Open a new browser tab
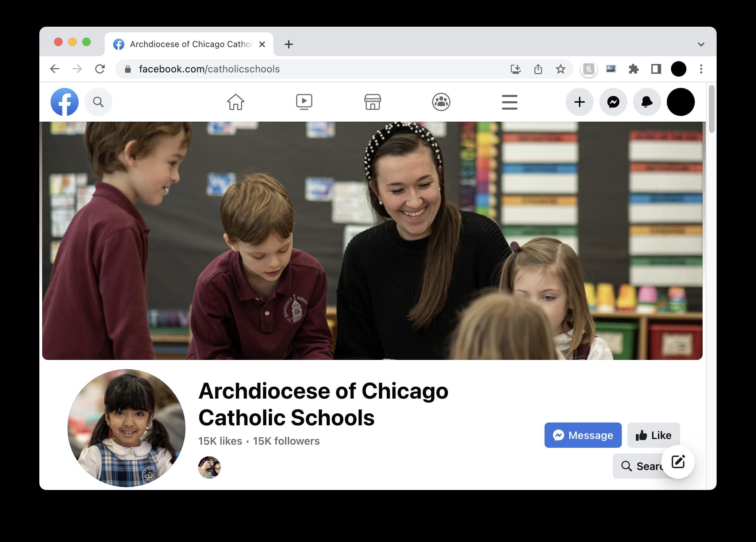The width and height of the screenshot is (756, 542). click(x=288, y=44)
